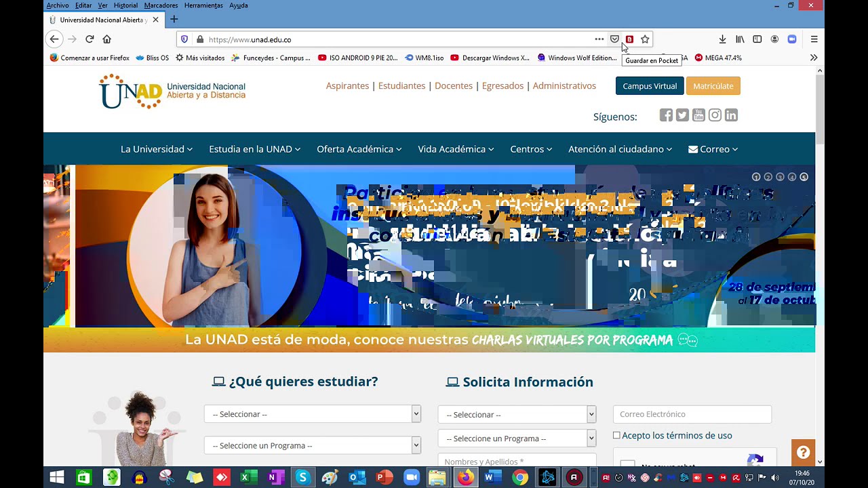
Task: Open the Firefox hamburger menu
Action: (814, 39)
